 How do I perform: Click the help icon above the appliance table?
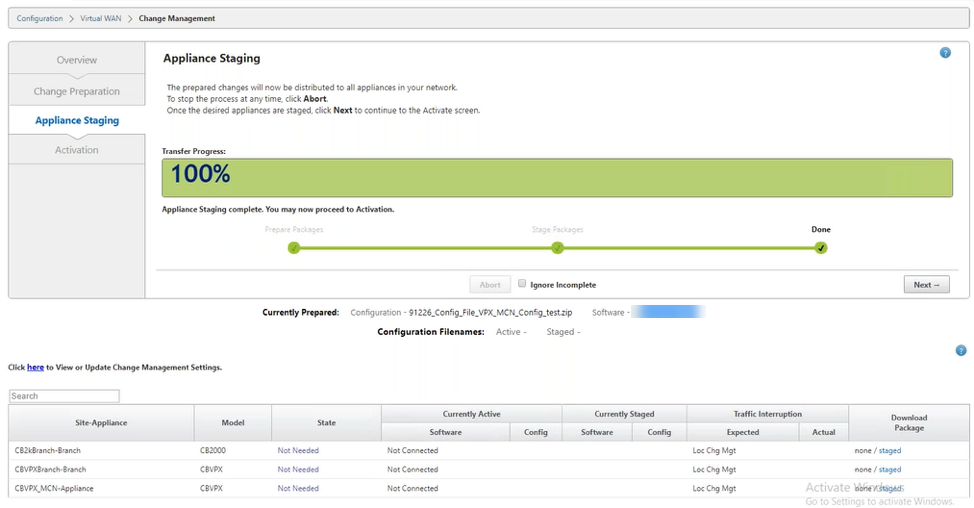pyautogui.click(x=960, y=351)
